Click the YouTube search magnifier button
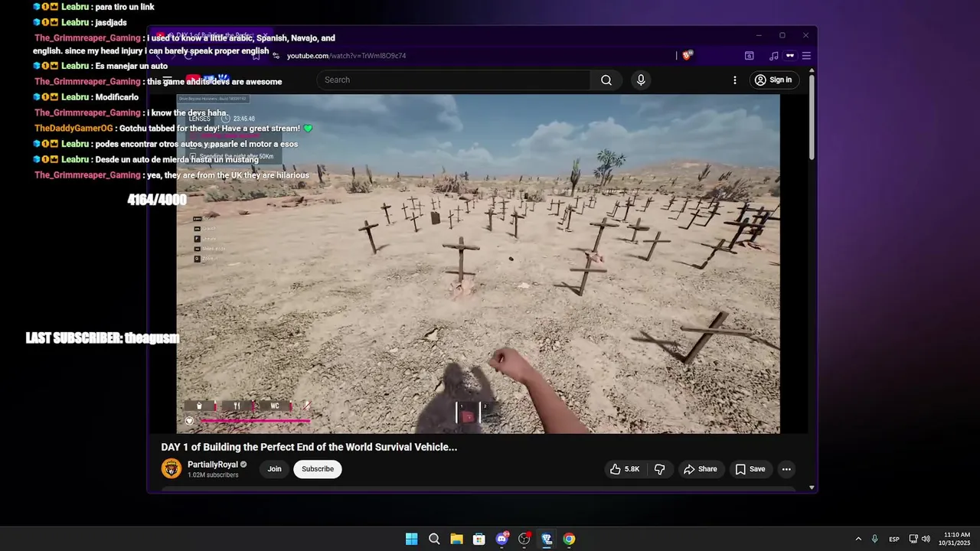This screenshot has width=980, height=551. coord(606,80)
